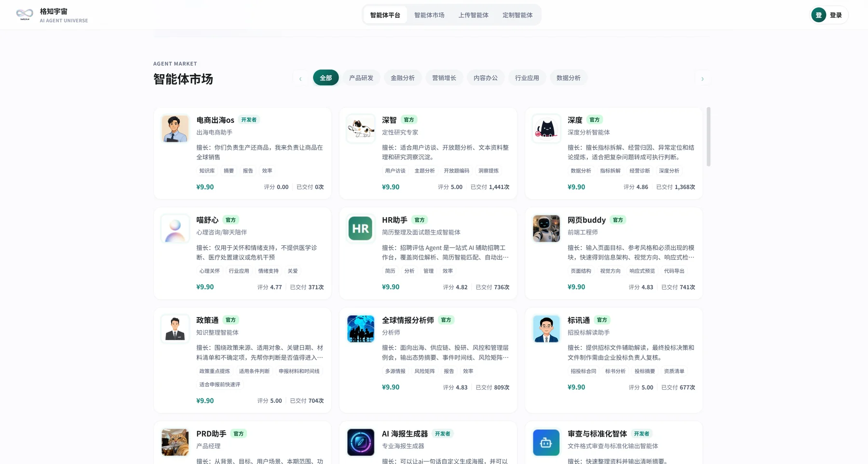Click the 代码导出 tag on 网页buddy card
This screenshot has width=868, height=464.
(674, 271)
